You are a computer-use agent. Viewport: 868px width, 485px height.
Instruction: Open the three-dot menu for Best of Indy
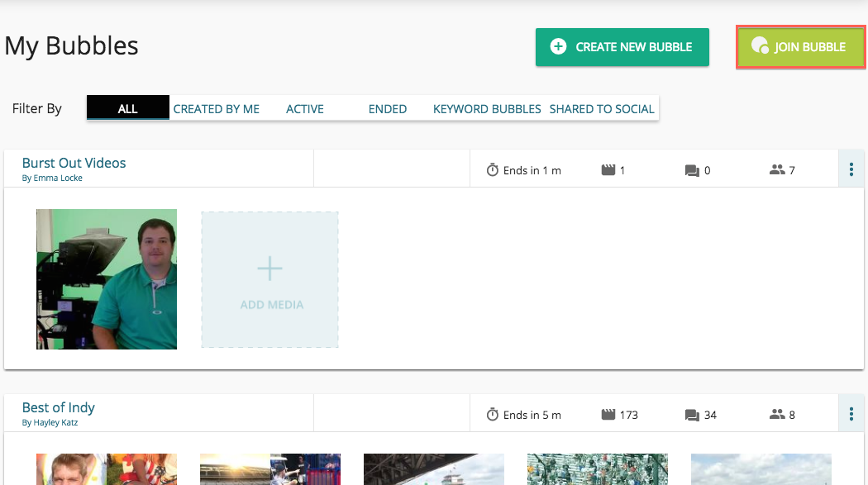(851, 414)
